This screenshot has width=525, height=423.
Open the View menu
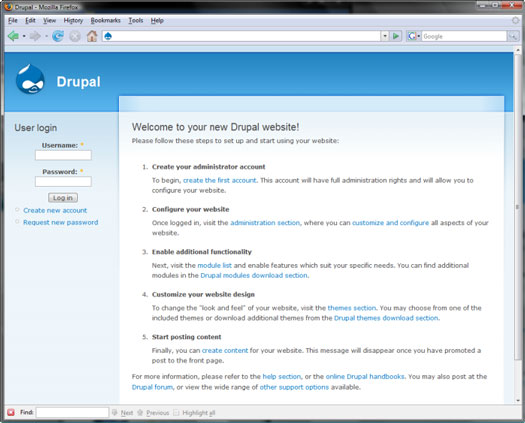pyautogui.click(x=49, y=20)
